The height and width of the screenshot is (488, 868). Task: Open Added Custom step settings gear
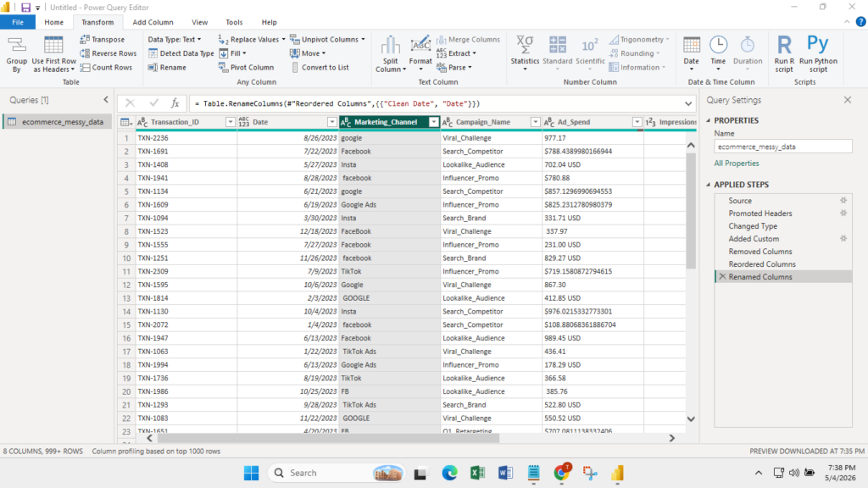coord(843,238)
